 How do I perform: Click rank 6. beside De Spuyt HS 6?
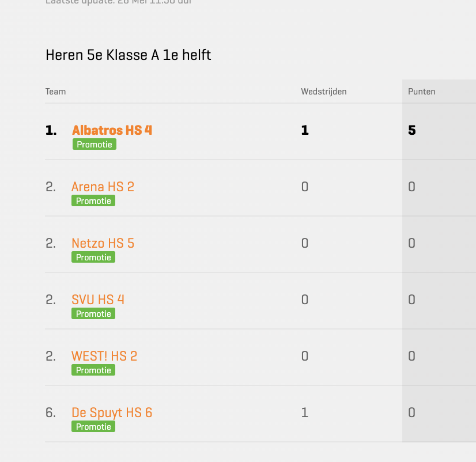click(51, 412)
